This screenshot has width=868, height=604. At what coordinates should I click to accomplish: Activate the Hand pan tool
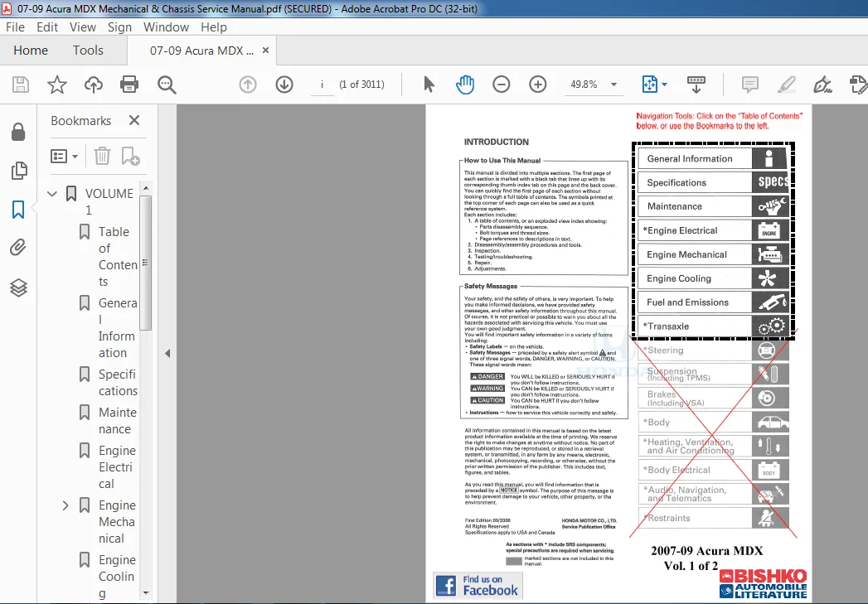point(465,85)
